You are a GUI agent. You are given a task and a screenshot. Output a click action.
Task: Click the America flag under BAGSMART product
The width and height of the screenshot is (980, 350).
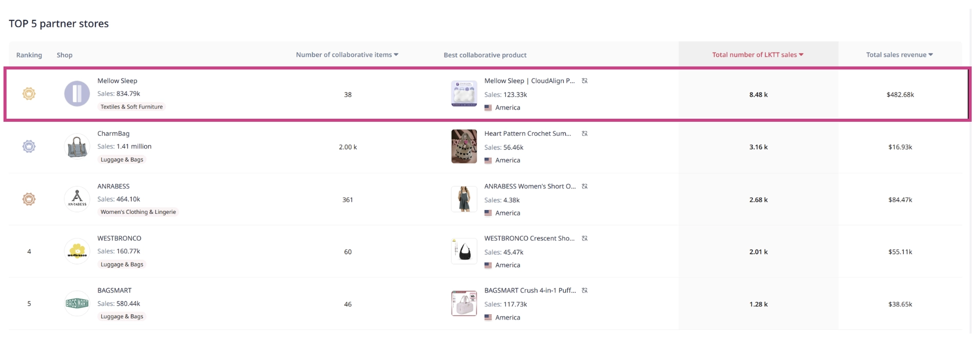point(488,318)
